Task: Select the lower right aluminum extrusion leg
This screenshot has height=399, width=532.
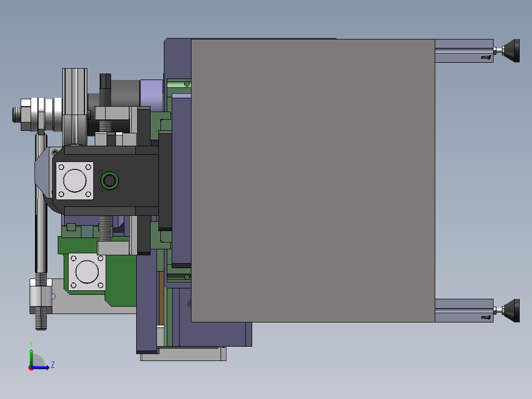Action: coord(464,311)
